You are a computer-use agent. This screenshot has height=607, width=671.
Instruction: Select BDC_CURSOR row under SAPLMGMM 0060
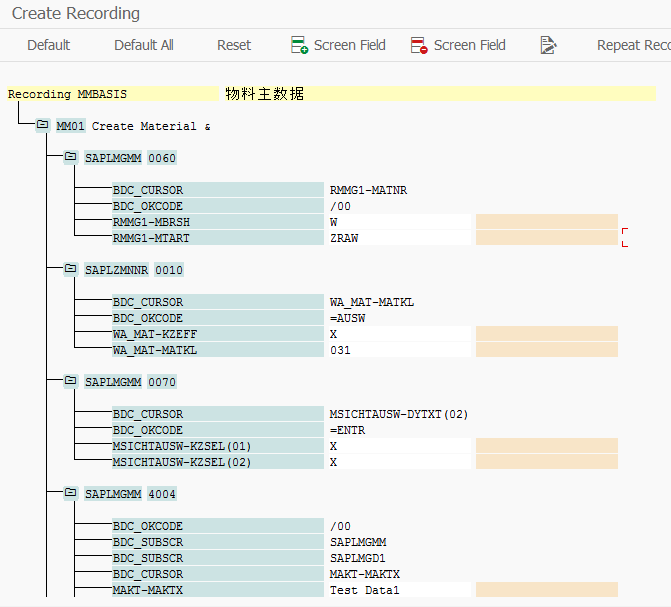click(x=218, y=190)
